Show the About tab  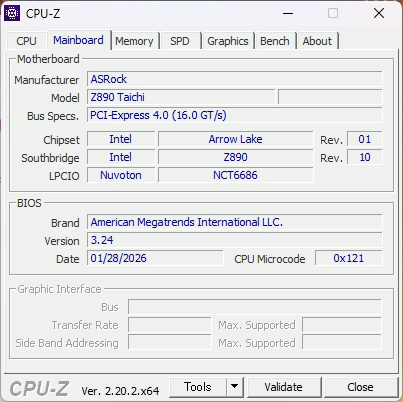point(317,41)
